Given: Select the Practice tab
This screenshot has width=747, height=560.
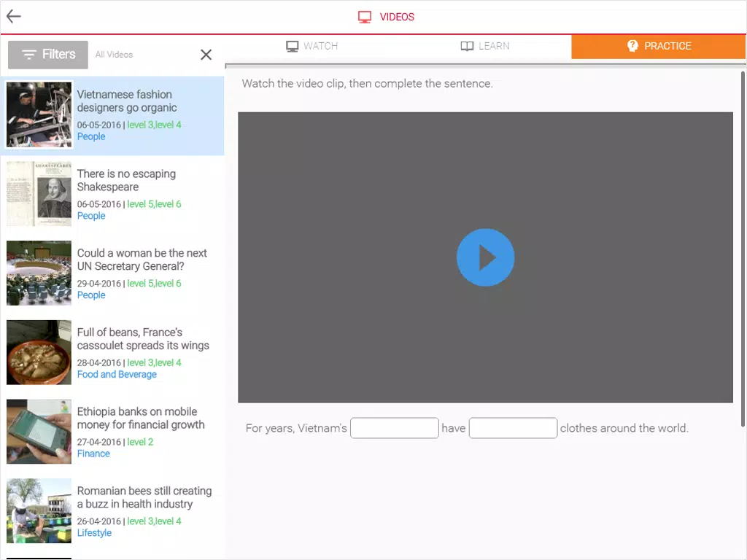Looking at the screenshot, I should tap(659, 46).
